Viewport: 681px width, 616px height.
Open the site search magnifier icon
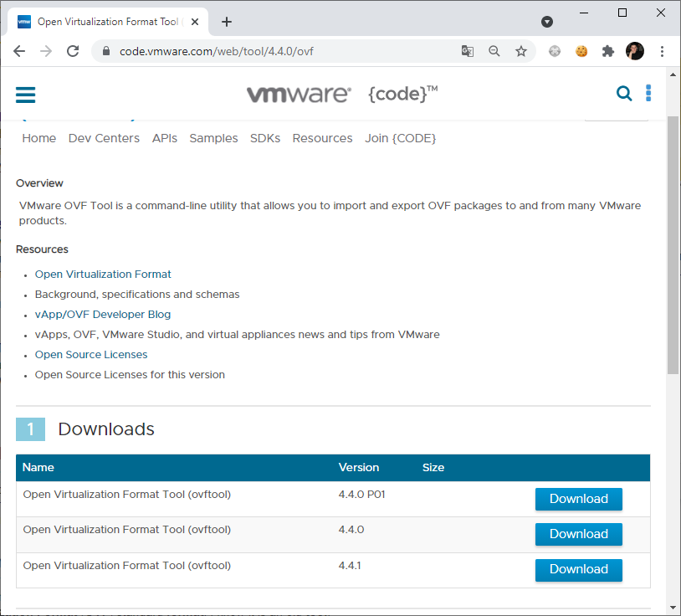click(624, 93)
